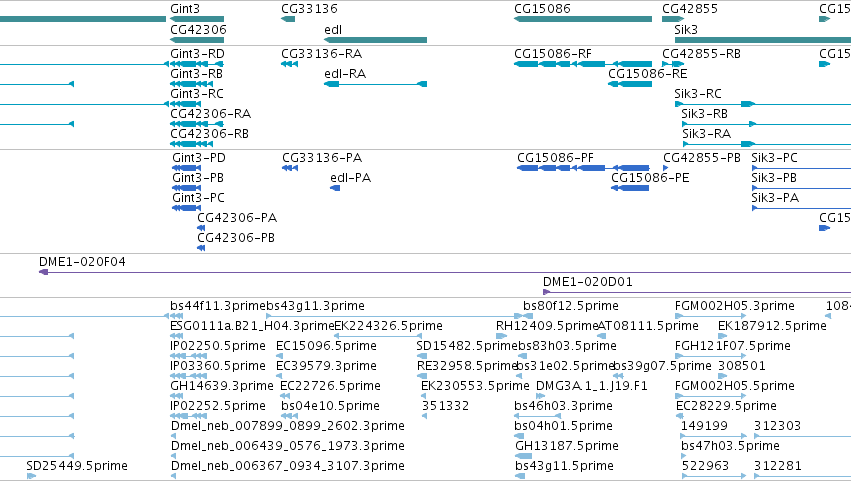Screen dimensions: 851x481
Task: Click the edl gene bar
Action: click(376, 40)
